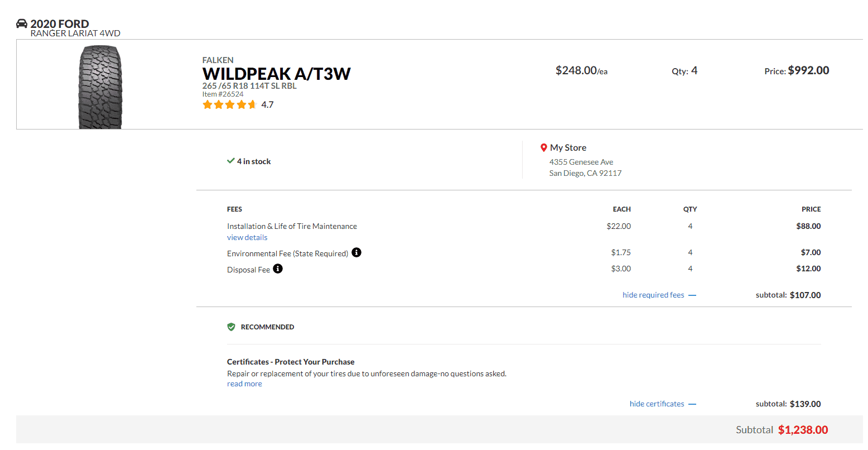Image resolution: width=868 pixels, height=450 pixels.
Task: Open read more about certificates
Action: (x=244, y=384)
